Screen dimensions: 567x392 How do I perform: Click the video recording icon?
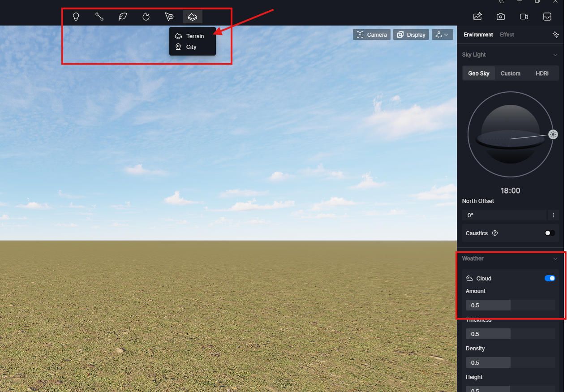(x=524, y=17)
